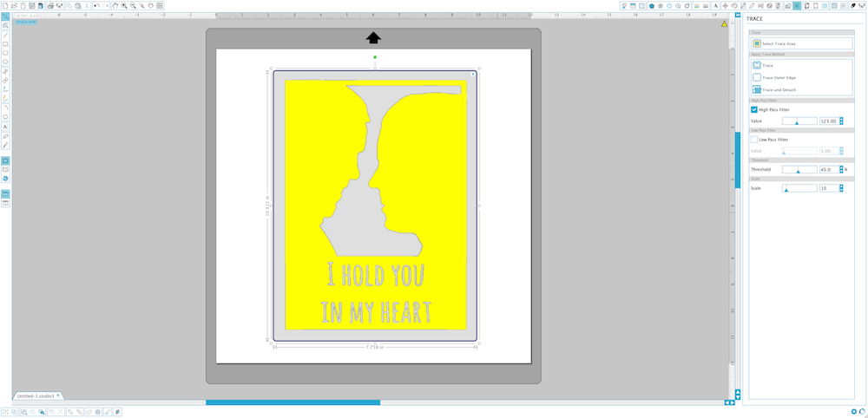Enable the Low Pass Filter checkbox

tap(754, 140)
